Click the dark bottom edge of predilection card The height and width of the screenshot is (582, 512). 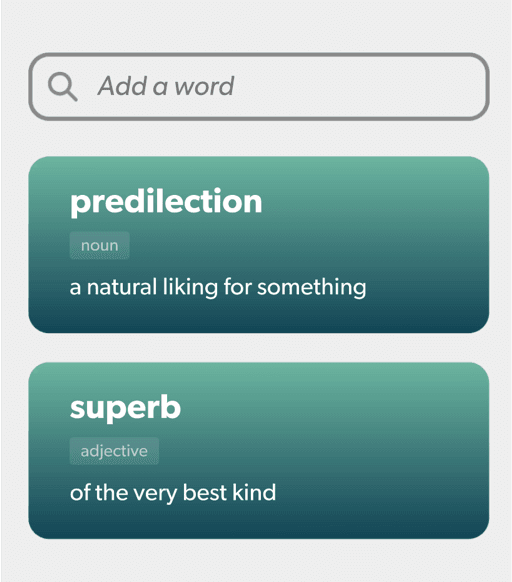259,325
